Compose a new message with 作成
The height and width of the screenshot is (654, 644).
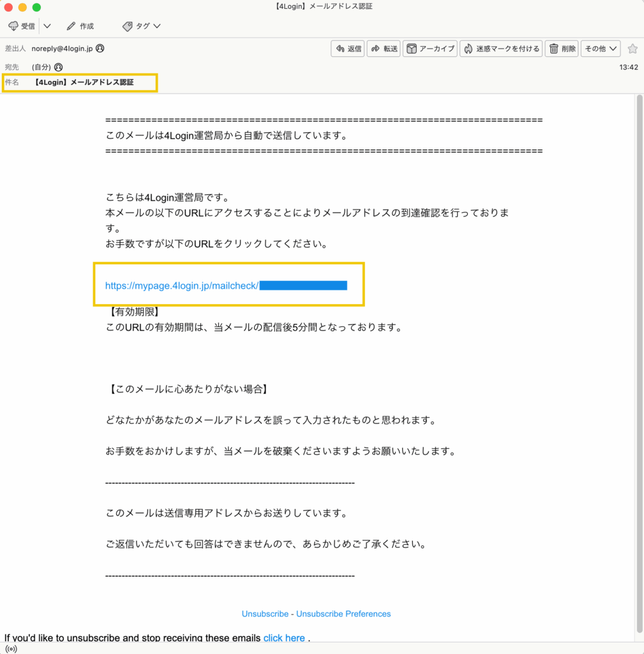pos(80,26)
